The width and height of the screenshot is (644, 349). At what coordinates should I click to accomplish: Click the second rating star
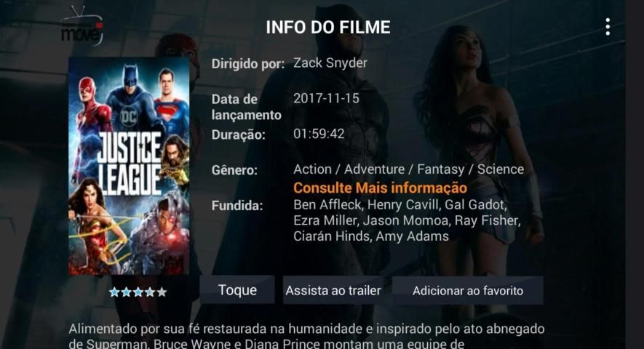(126, 292)
